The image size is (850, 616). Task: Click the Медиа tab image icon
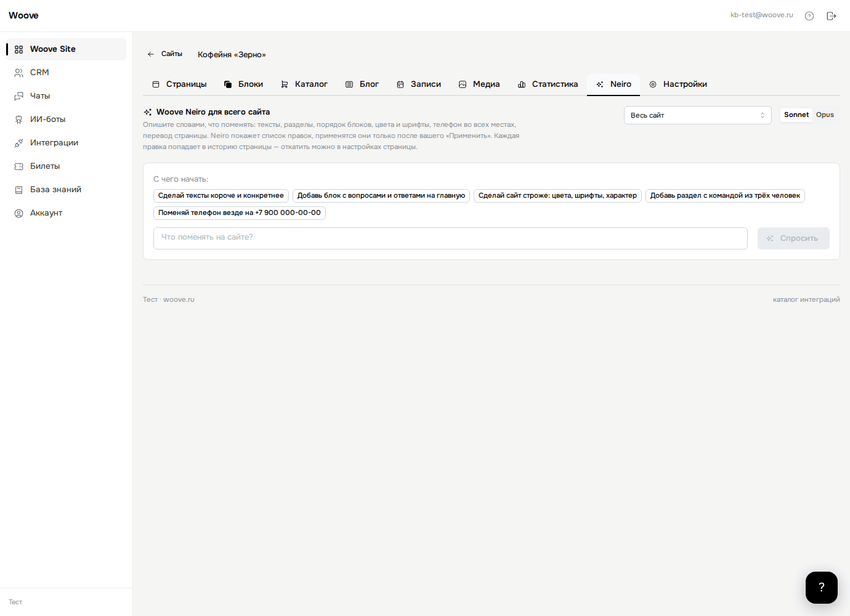coord(463,84)
